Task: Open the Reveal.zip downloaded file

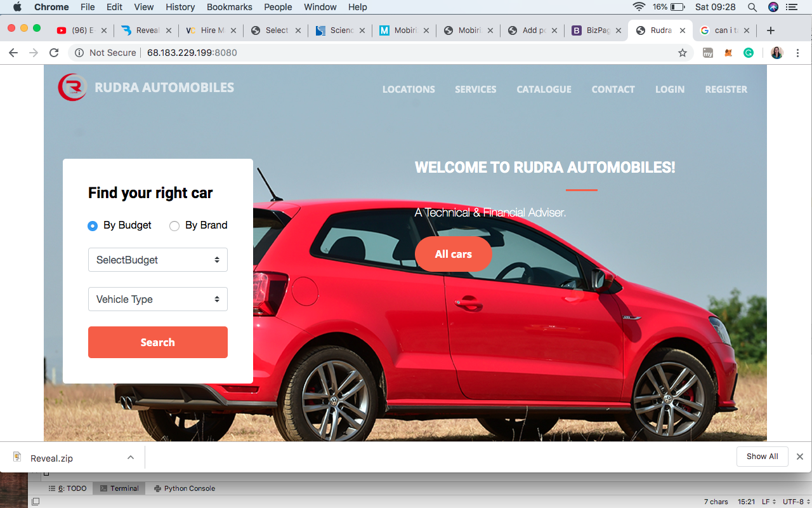Action: (52, 458)
